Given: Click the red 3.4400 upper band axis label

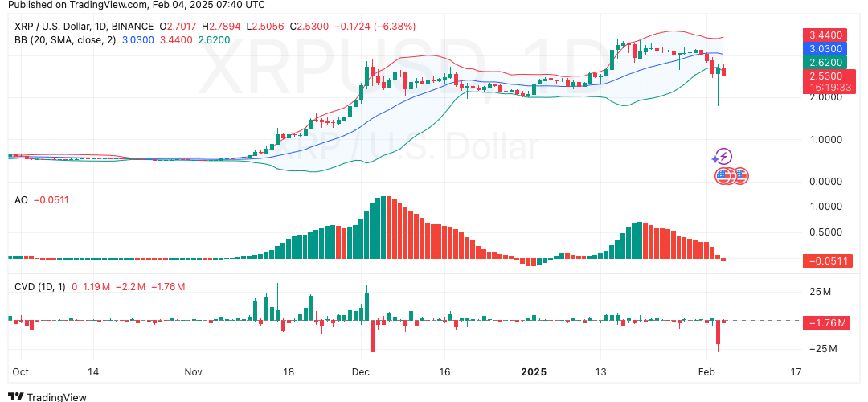Looking at the screenshot, I should (x=826, y=35).
